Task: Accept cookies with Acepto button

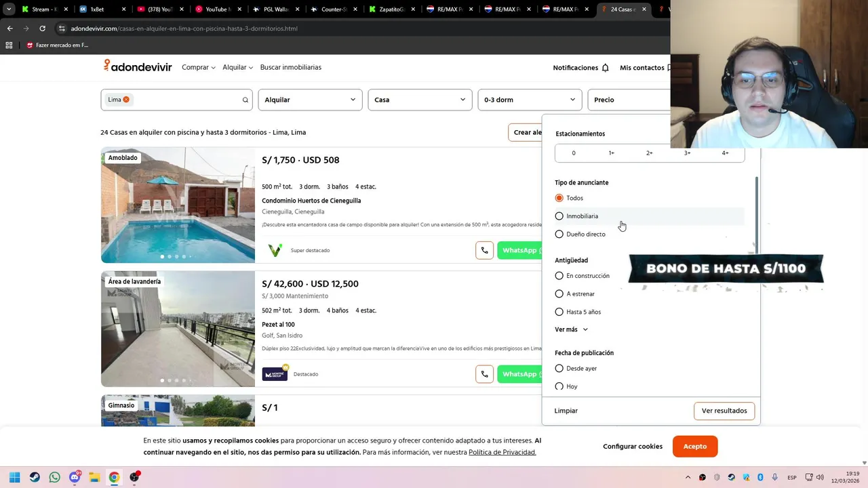Action: pyautogui.click(x=695, y=446)
